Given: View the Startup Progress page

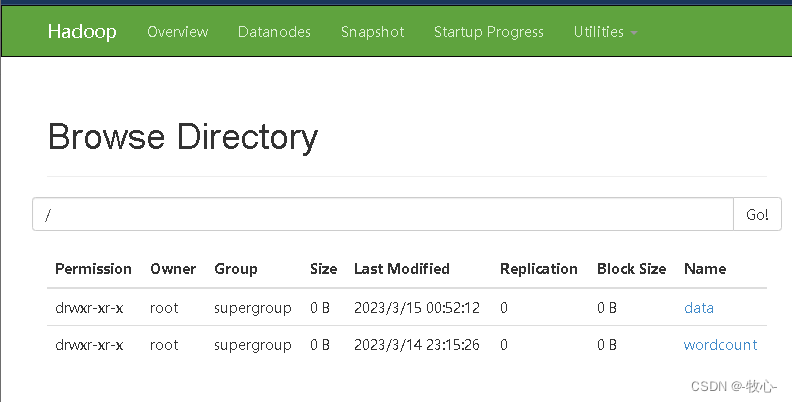Looking at the screenshot, I should [x=489, y=32].
